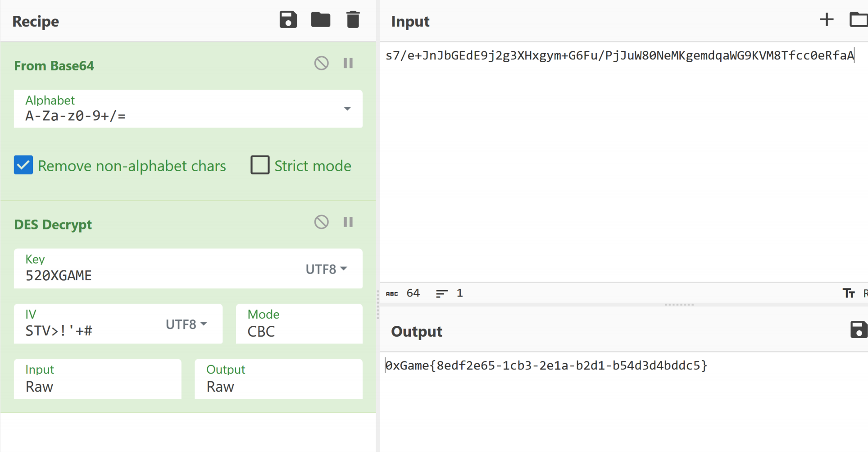
Task: Change Key encoding from UTF8
Action: click(326, 269)
